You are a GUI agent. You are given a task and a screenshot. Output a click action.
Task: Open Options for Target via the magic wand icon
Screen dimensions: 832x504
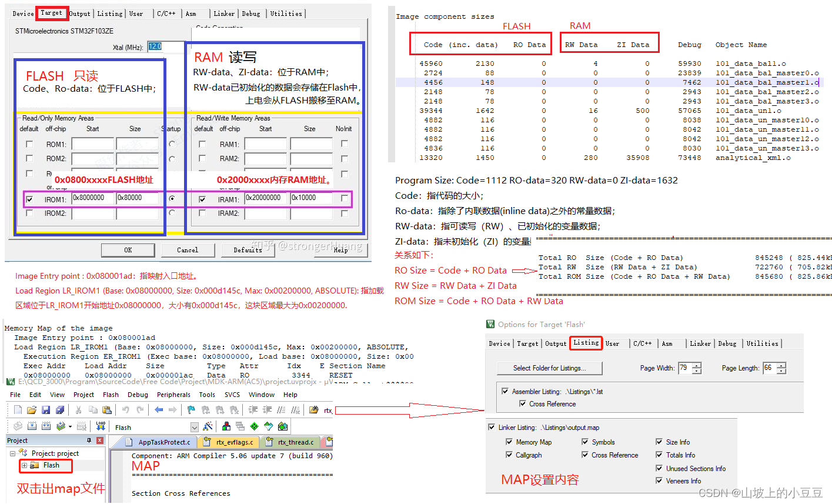[209, 426]
